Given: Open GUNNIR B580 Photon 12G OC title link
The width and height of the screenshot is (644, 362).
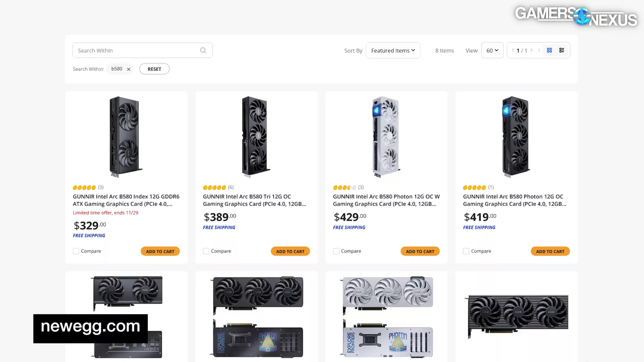Looking at the screenshot, I should (x=514, y=200).
